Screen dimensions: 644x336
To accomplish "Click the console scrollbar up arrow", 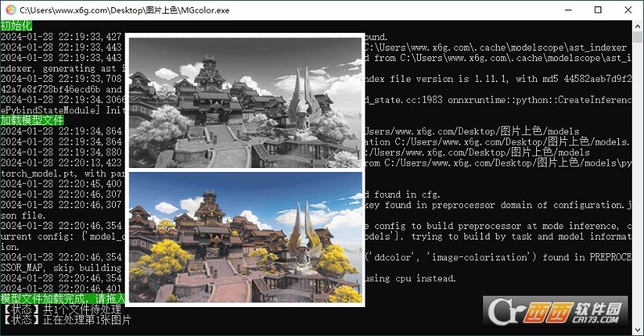I will [x=638, y=25].
